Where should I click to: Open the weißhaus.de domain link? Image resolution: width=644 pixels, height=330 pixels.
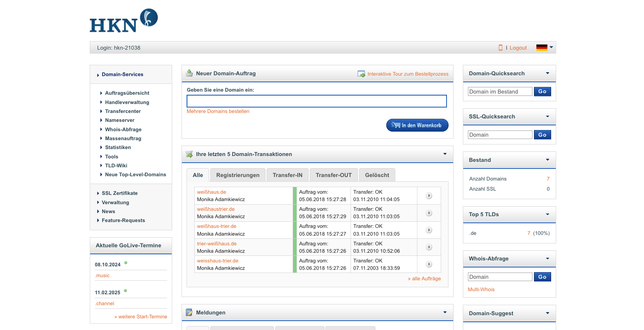coord(211,192)
